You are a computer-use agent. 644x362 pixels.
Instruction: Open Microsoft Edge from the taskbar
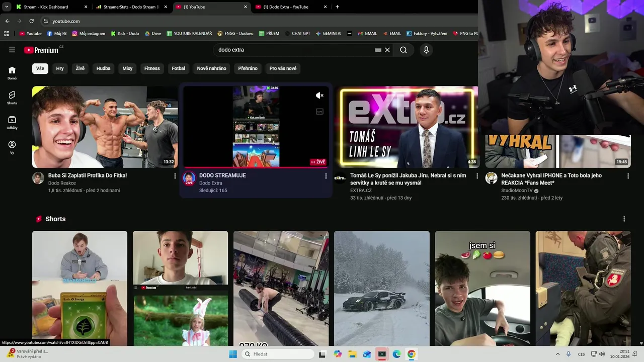click(x=396, y=354)
